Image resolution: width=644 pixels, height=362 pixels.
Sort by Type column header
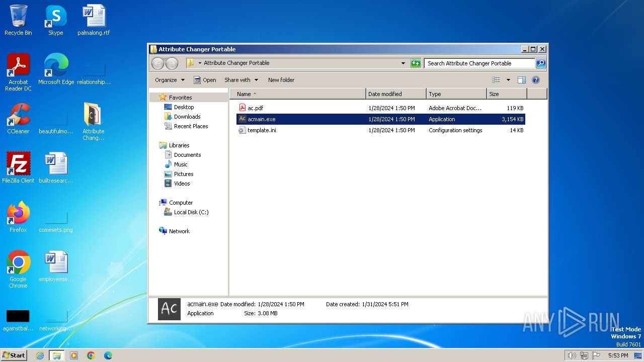(456, 94)
